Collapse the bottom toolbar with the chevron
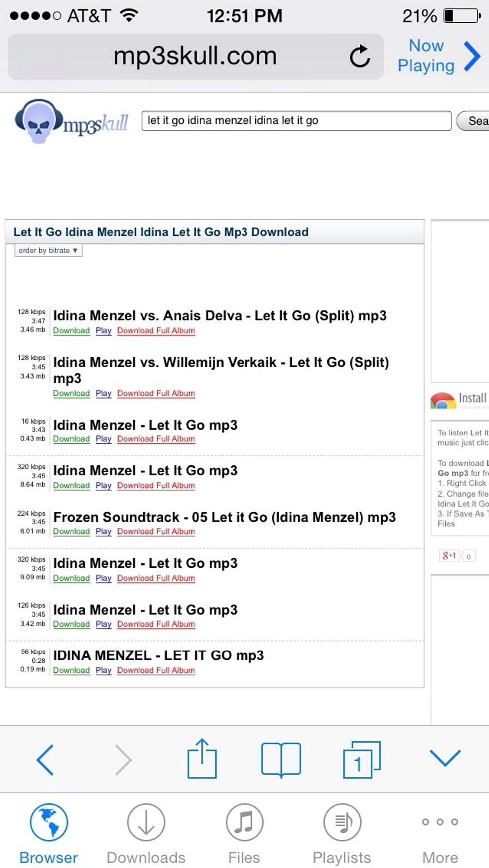This screenshot has height=868, width=489. (x=444, y=759)
